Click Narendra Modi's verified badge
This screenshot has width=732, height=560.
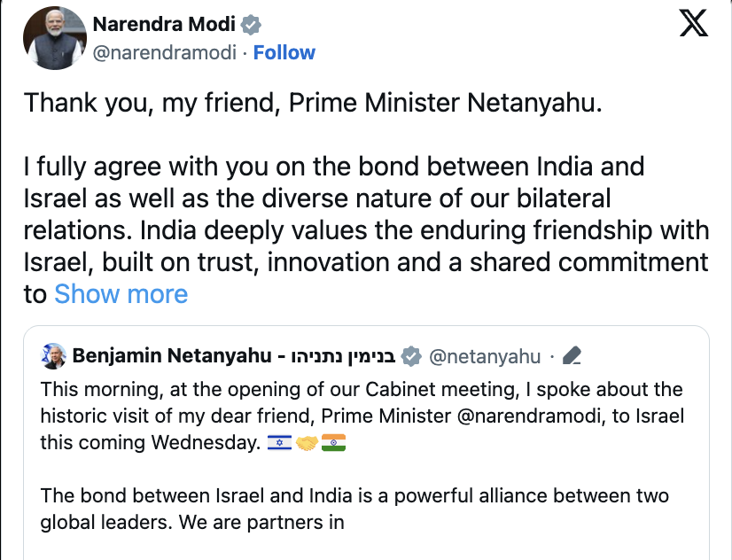251,24
